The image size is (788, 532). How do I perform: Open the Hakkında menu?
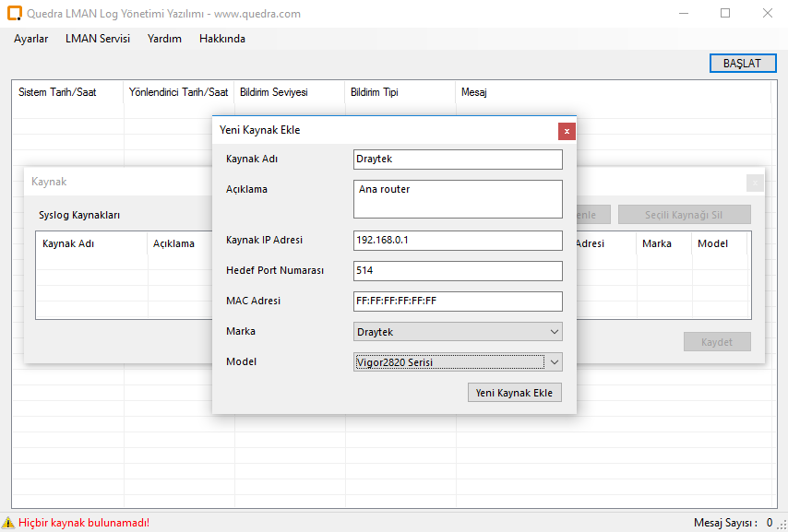(x=222, y=39)
